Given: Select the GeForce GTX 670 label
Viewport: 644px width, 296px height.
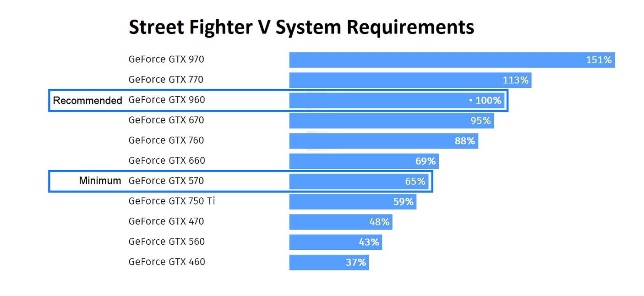Looking at the screenshot, I should pyautogui.click(x=166, y=120).
